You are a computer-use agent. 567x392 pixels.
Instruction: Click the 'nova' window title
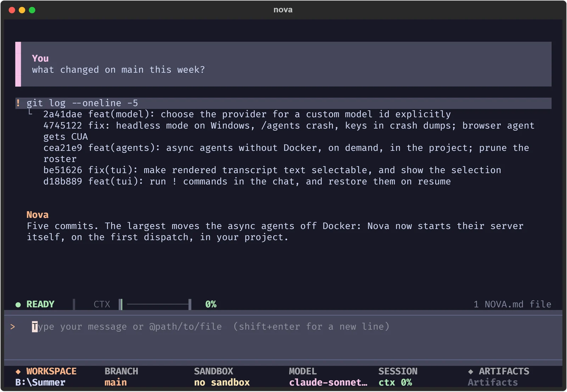[x=283, y=10]
